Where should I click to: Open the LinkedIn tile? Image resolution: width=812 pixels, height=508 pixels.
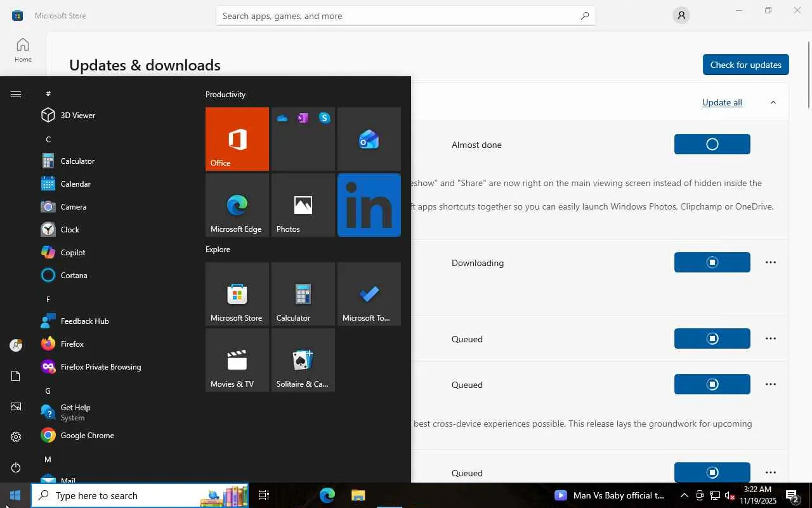369,205
